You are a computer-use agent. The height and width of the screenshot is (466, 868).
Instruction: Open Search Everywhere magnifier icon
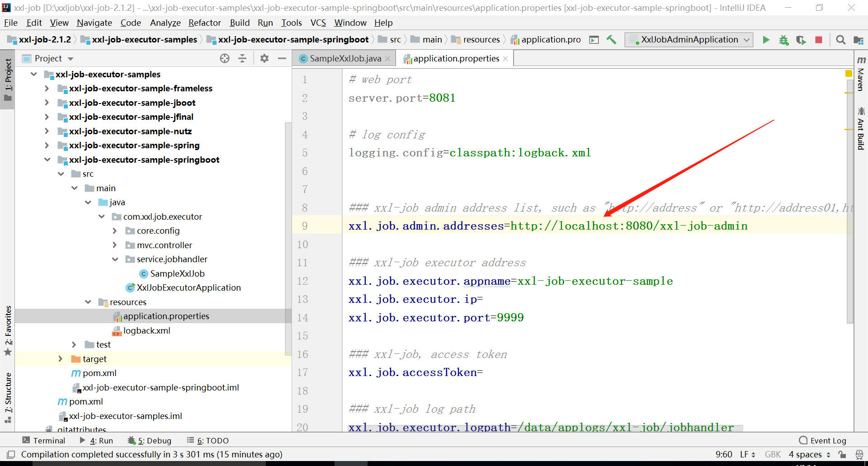click(840, 40)
